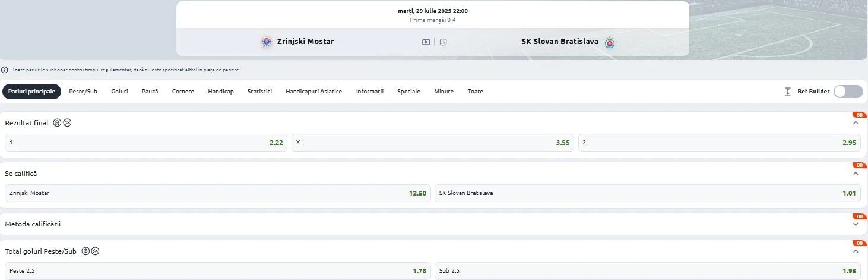
Task: Open the live stream video icon
Action: 426,42
